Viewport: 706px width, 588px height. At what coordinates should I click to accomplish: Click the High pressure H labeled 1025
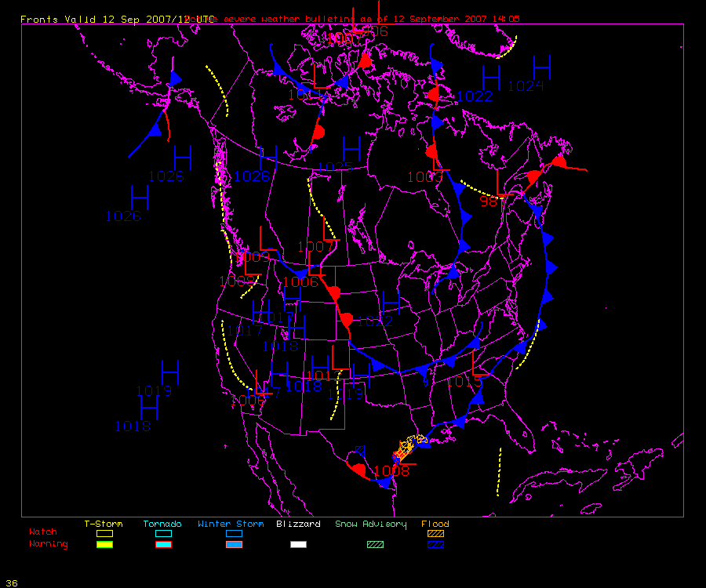pyautogui.click(x=351, y=148)
